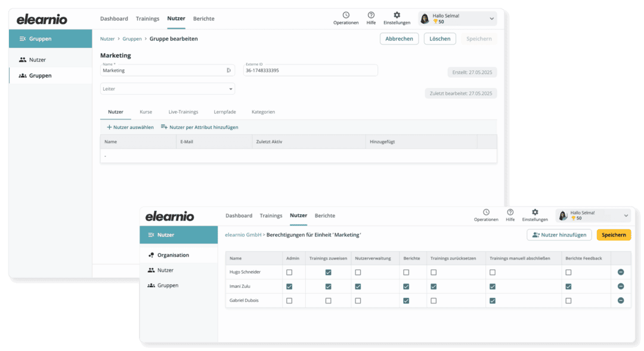This screenshot has height=351, width=644.
Task: Open Einstellungen gear icon in back window
Action: coord(397,15)
